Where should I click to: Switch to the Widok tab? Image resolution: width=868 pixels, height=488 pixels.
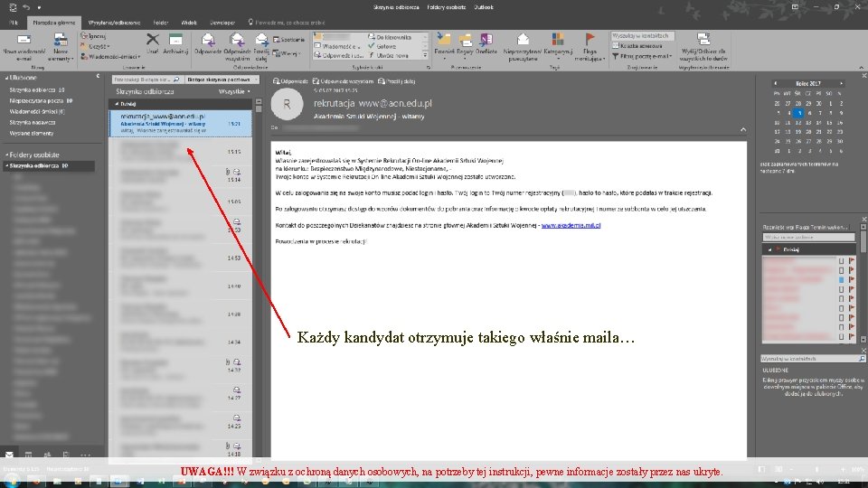click(189, 23)
